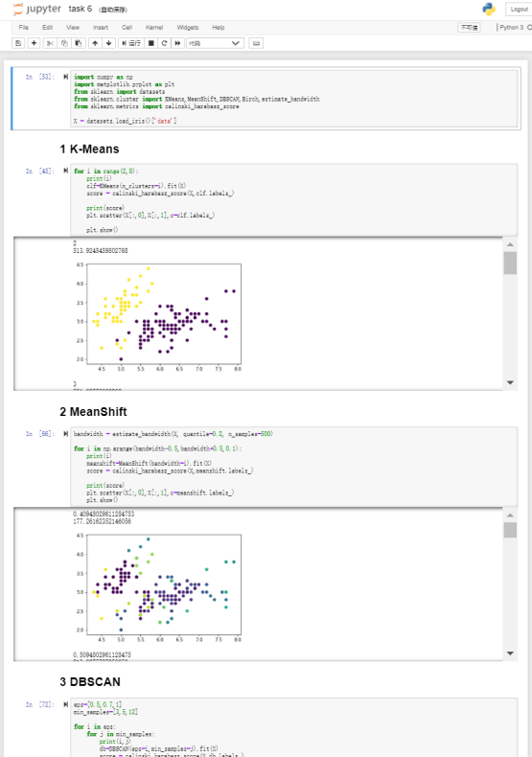Open the Widgets menu

pyautogui.click(x=187, y=28)
